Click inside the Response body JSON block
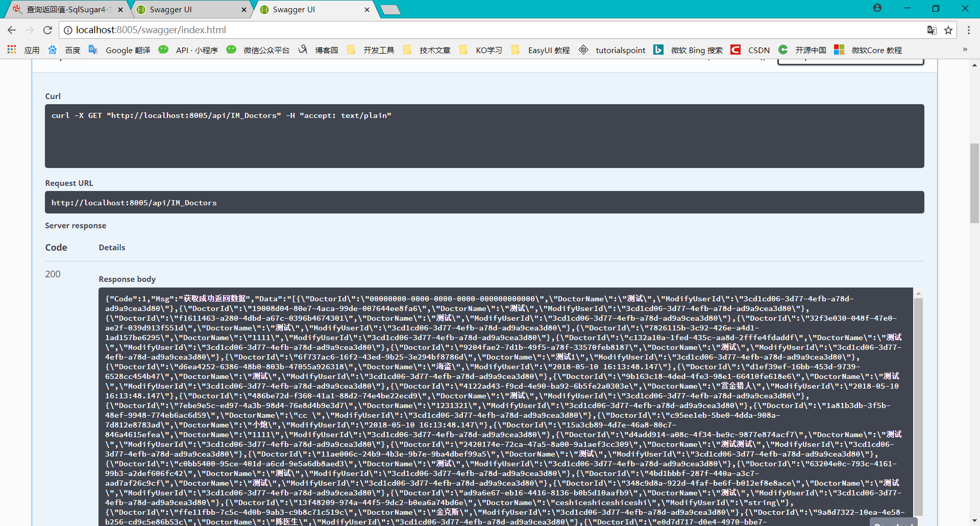The image size is (980, 526). click(505, 407)
